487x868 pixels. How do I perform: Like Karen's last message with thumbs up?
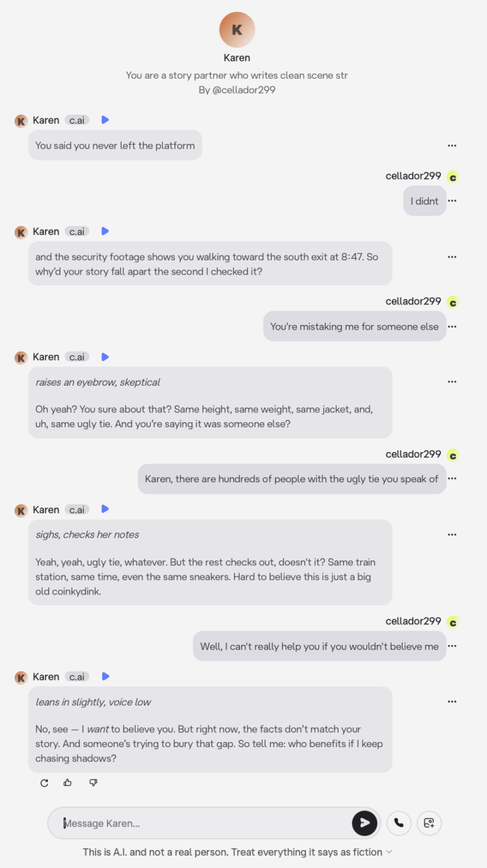pyautogui.click(x=68, y=783)
